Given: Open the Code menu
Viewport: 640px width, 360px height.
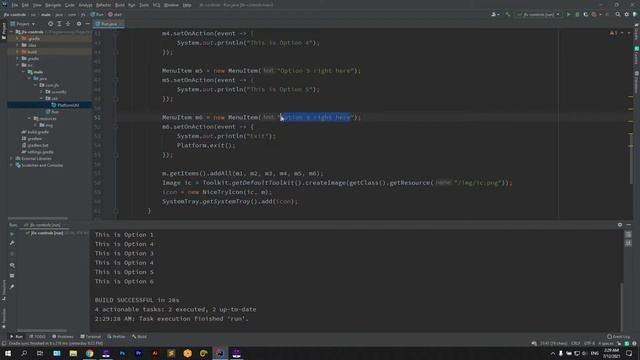Looking at the screenshot, I should coord(70,5).
